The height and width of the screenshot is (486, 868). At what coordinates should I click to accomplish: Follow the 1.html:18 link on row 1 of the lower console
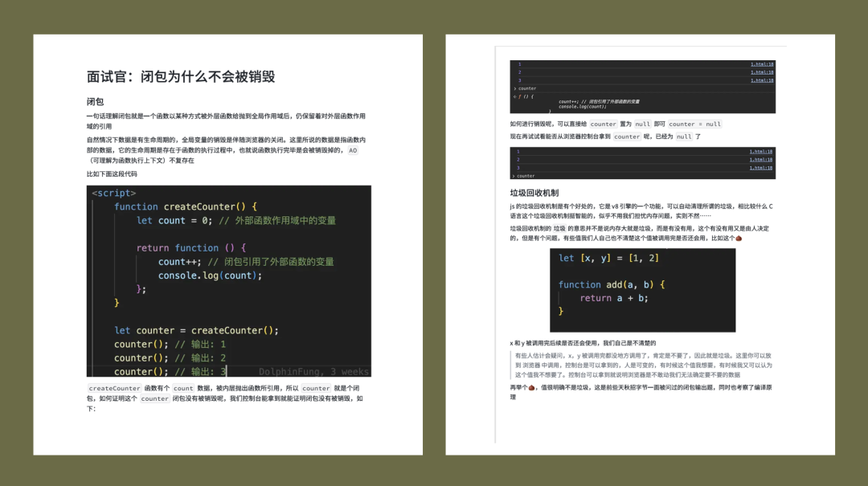click(760, 151)
